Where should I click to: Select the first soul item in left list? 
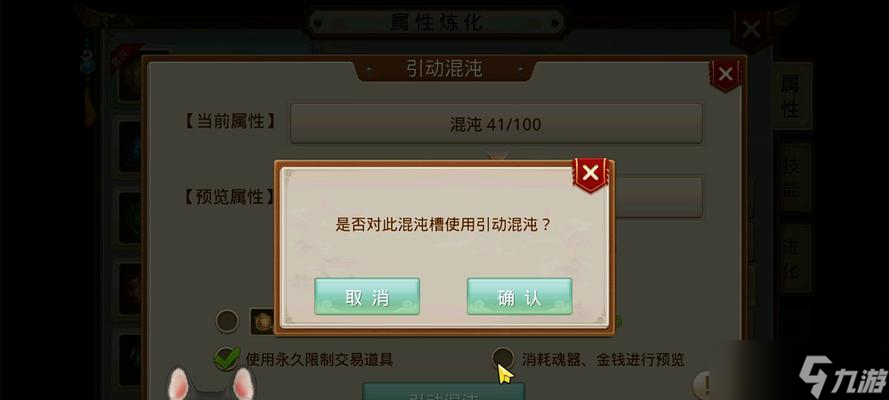pyautogui.click(x=130, y=78)
